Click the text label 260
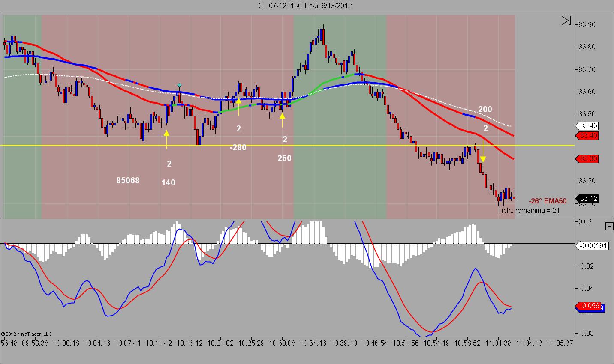Screen dimensions: 614x364 [x=284, y=158]
